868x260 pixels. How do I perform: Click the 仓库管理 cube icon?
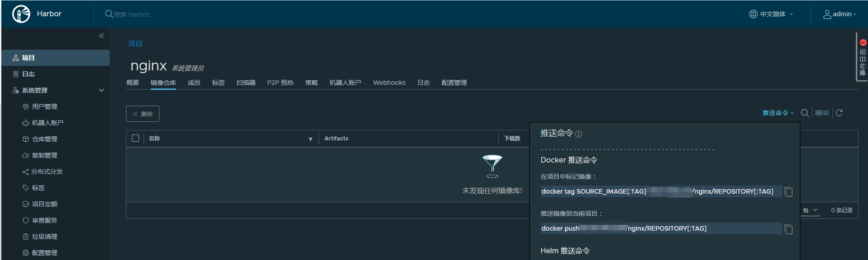(26, 139)
